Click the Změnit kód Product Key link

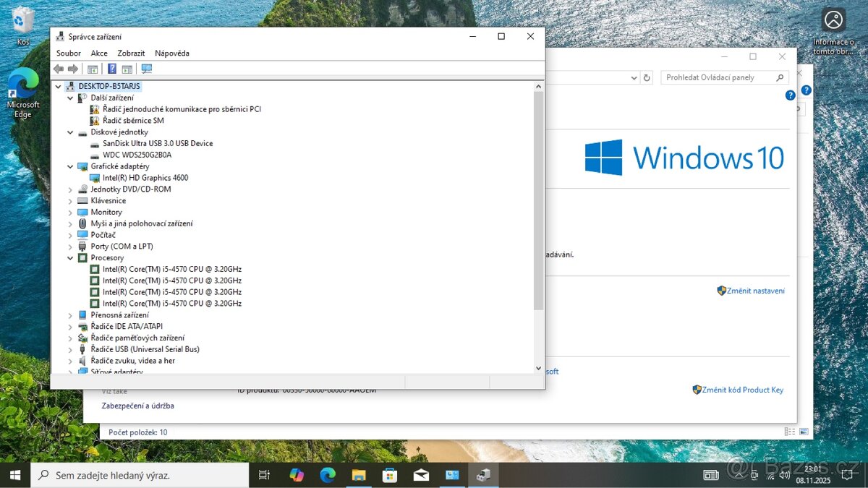742,390
